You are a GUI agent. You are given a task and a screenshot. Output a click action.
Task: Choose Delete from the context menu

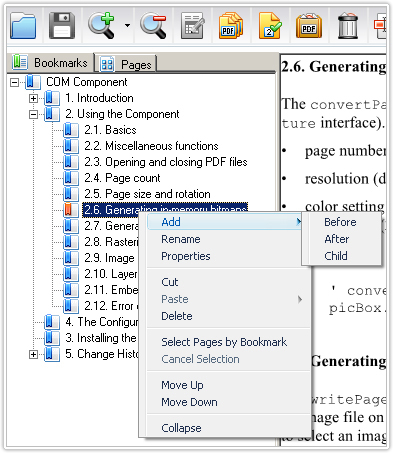[x=177, y=316]
